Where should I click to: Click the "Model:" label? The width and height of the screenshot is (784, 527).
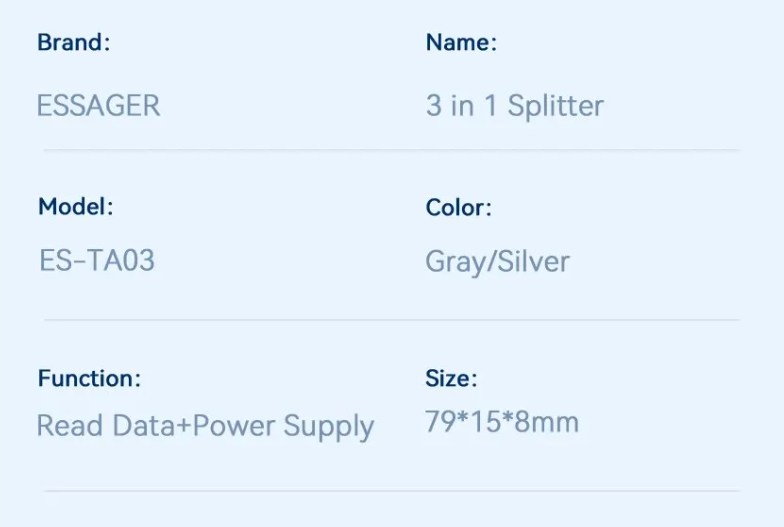(x=75, y=207)
